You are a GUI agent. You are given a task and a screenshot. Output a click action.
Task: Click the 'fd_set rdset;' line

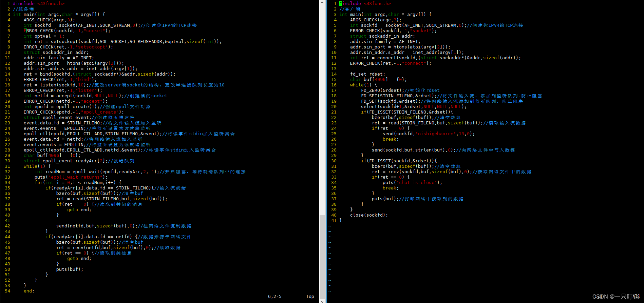pos(368,74)
